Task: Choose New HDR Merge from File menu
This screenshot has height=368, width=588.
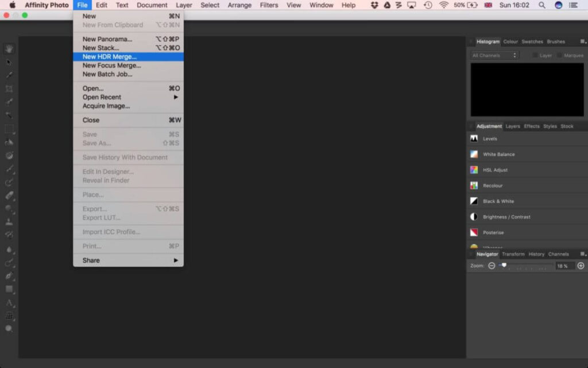Action: (x=128, y=57)
